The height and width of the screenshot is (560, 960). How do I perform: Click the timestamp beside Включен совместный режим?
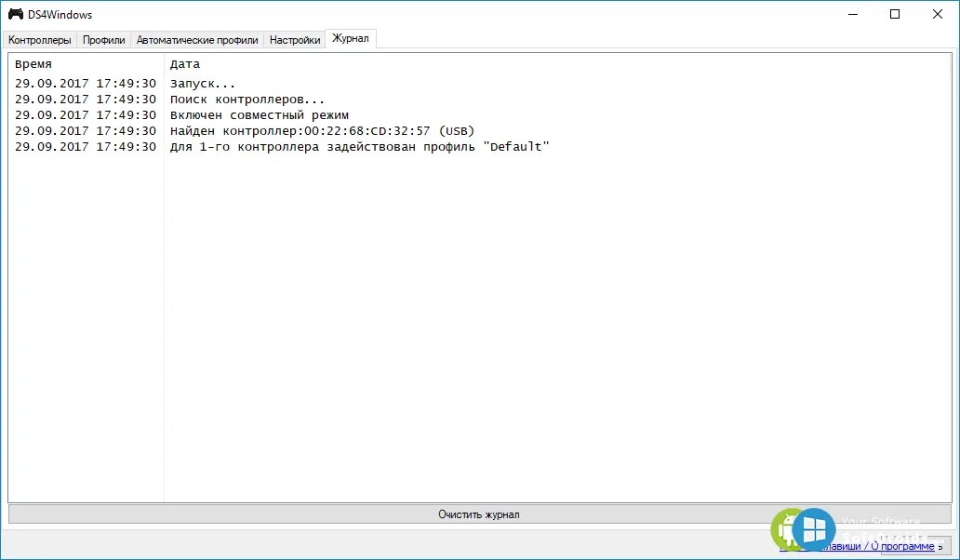pyautogui.click(x=86, y=115)
